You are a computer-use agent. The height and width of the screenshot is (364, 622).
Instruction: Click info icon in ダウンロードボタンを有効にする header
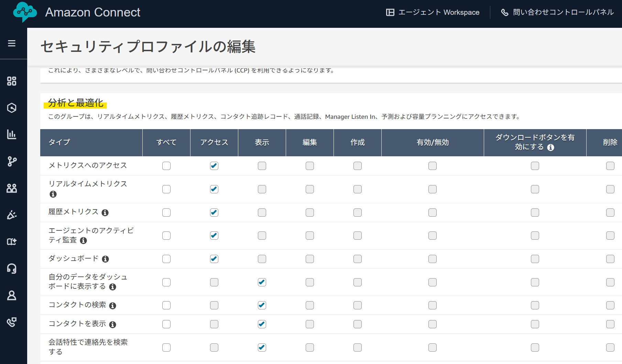pos(550,147)
